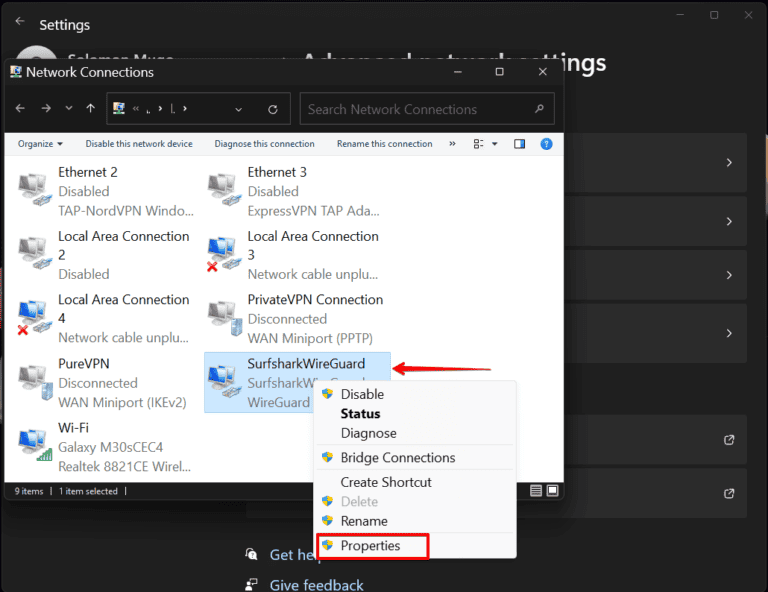This screenshot has height=592, width=768.
Task: Expand the Organize dropdown menu
Action: (x=40, y=144)
